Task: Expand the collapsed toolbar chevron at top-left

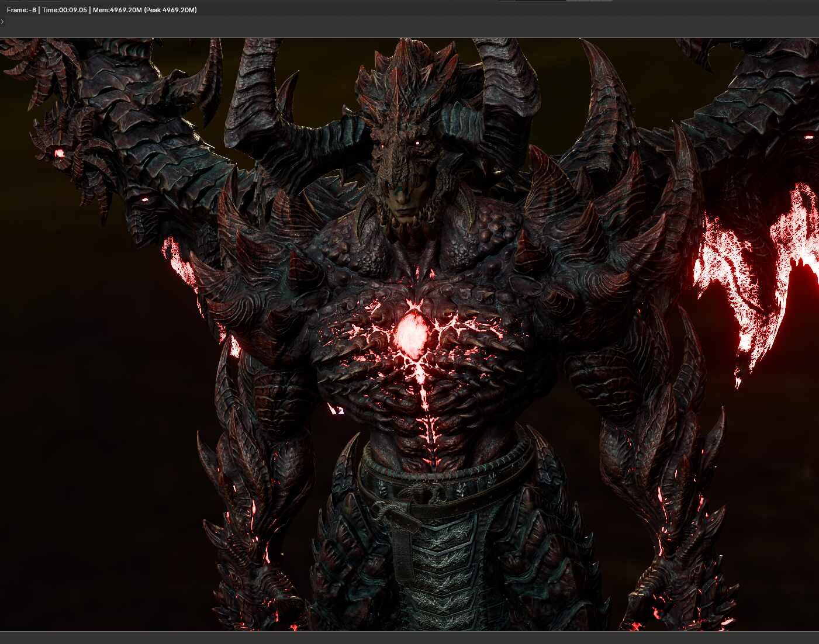Action: click(2, 22)
